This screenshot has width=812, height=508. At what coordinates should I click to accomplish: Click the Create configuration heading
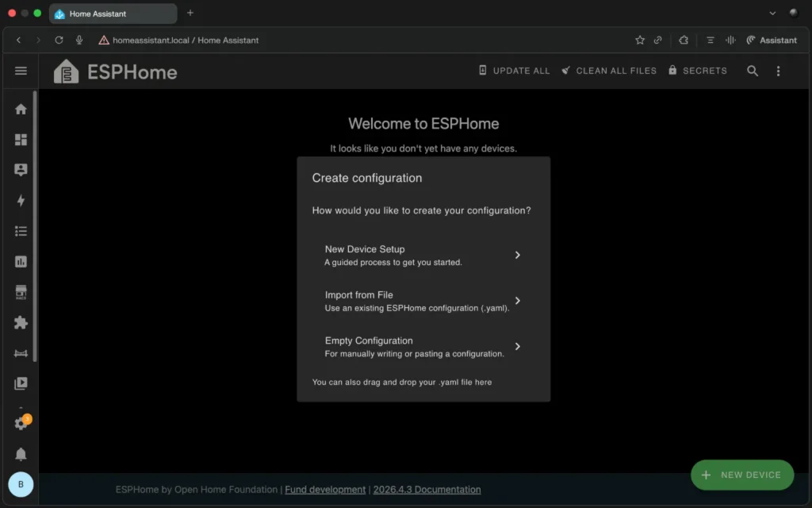[x=366, y=178]
